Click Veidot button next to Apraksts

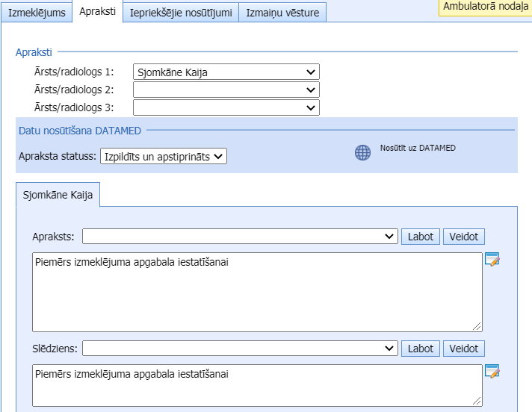click(x=464, y=237)
